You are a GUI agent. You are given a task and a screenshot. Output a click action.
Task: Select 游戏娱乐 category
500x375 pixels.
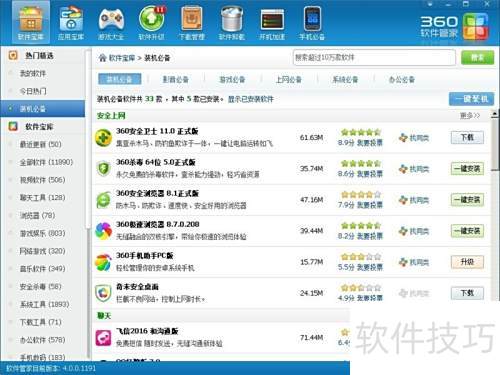pos(42,233)
